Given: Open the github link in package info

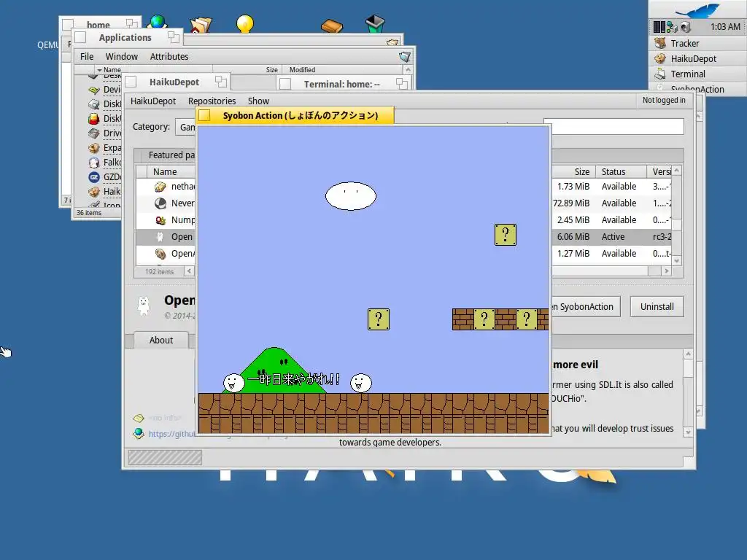Looking at the screenshot, I should 172,434.
